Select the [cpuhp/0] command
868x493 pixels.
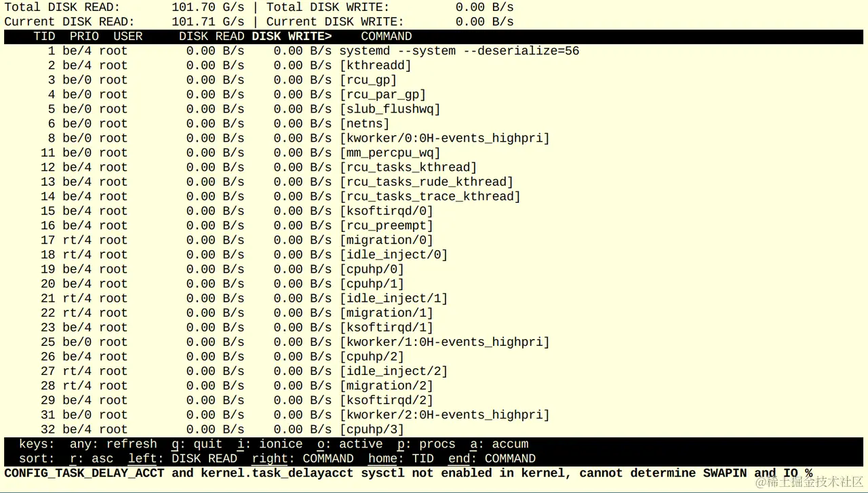pos(372,269)
